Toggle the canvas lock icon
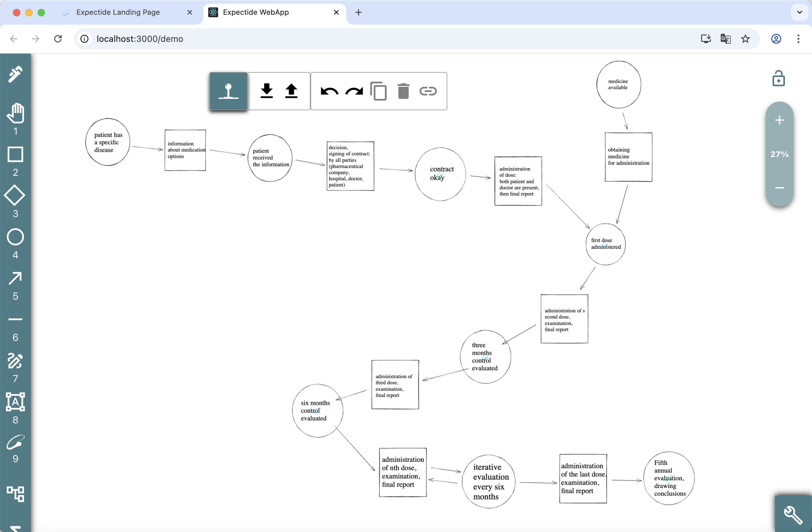The image size is (812, 532). tap(778, 79)
